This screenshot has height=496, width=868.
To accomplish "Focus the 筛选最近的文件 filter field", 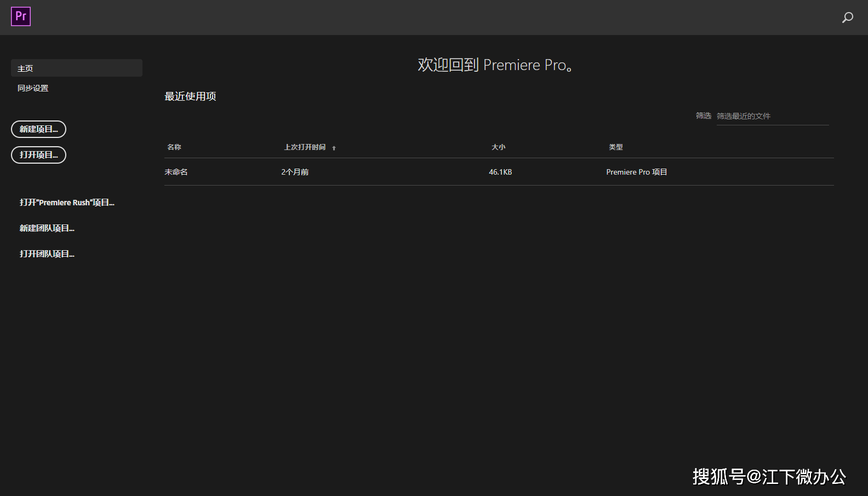I will tap(773, 116).
